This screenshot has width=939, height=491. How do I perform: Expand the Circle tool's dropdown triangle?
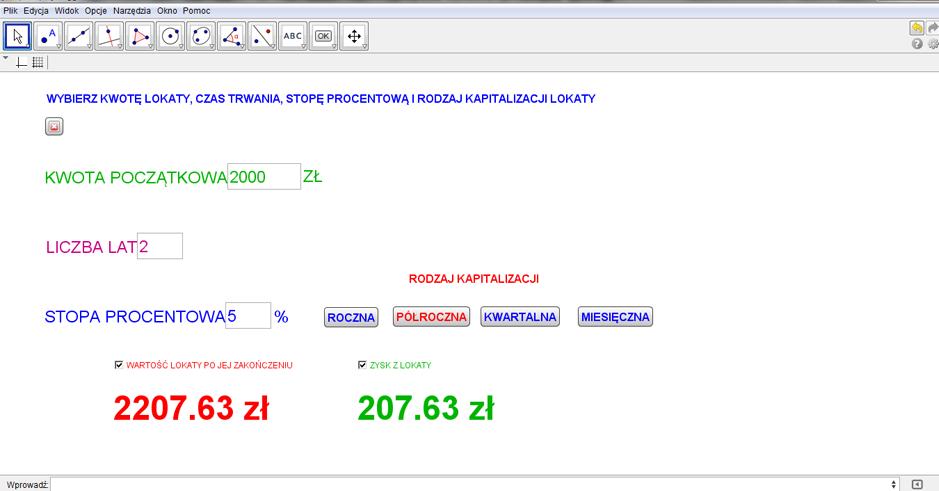tap(181, 47)
